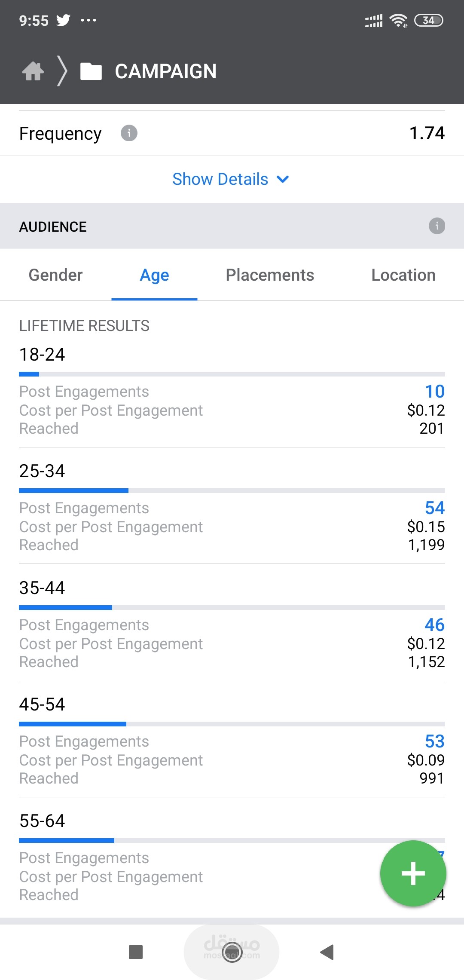Image resolution: width=464 pixels, height=980 pixels.
Task: Tap the 25-34 post engagements value 54
Action: pos(434,508)
